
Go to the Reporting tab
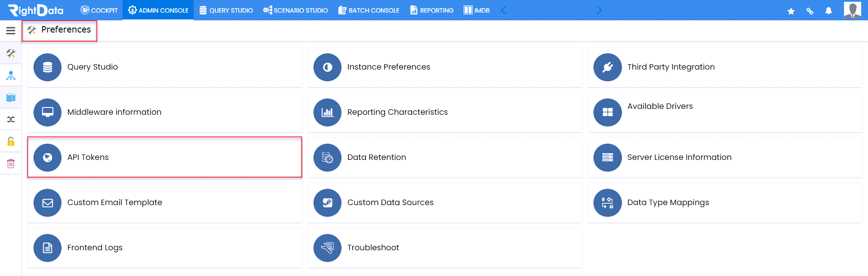[432, 10]
